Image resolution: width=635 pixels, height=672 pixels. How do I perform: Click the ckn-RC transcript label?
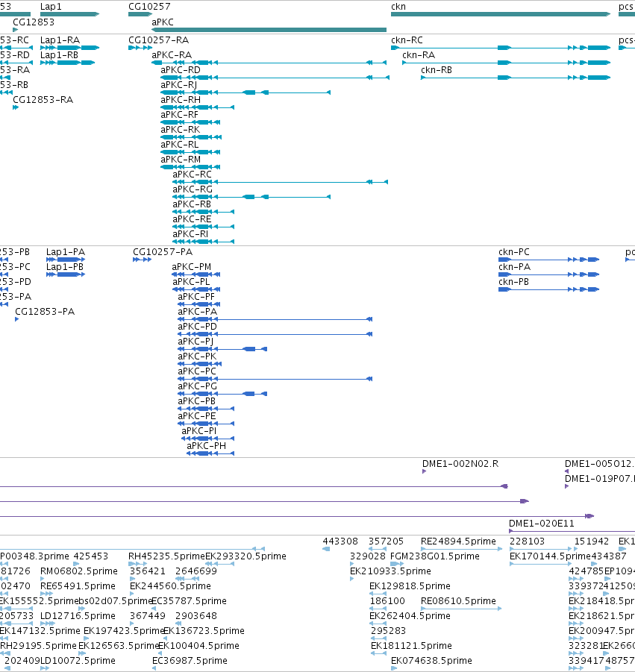407,40
